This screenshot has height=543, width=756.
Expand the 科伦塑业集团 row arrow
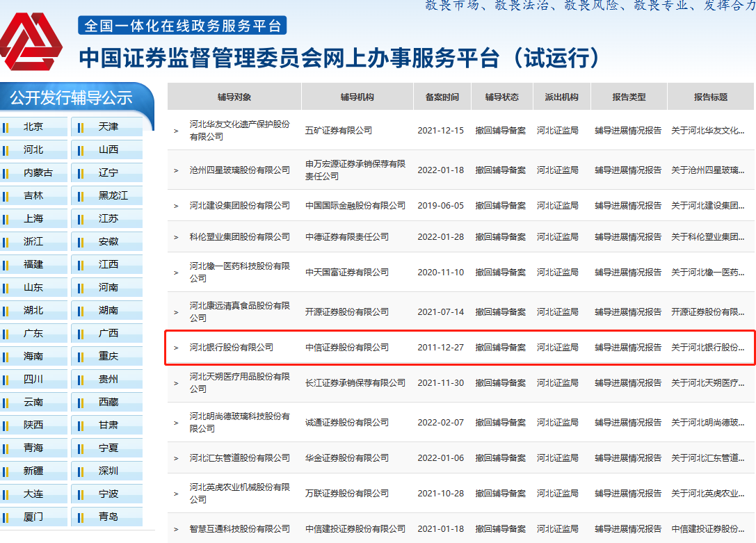[x=176, y=238]
